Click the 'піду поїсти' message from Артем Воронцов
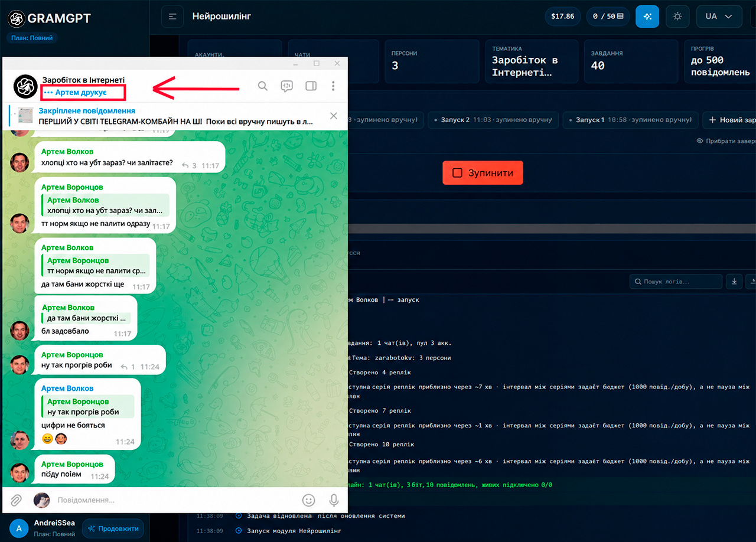Image resolution: width=756 pixels, height=542 pixels. pos(74,470)
